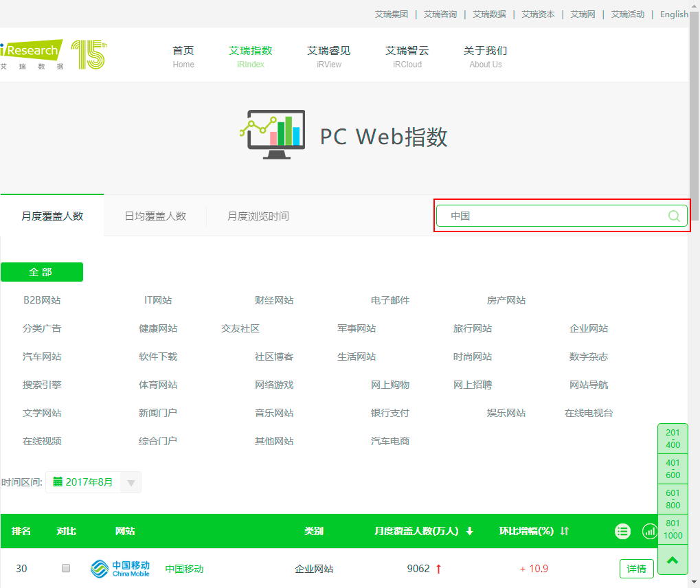Click the search field containing 中国
The image size is (700, 588).
click(x=553, y=216)
